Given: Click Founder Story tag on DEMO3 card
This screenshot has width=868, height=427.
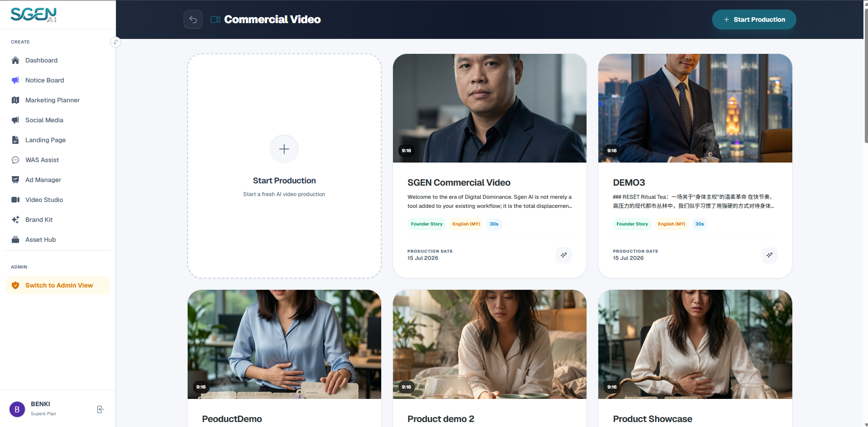Looking at the screenshot, I should 632,224.
